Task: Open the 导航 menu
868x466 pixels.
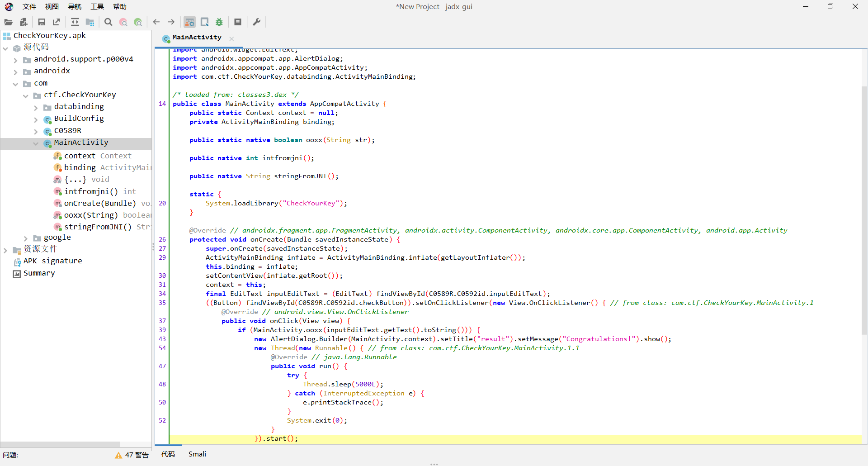Action: (x=75, y=6)
